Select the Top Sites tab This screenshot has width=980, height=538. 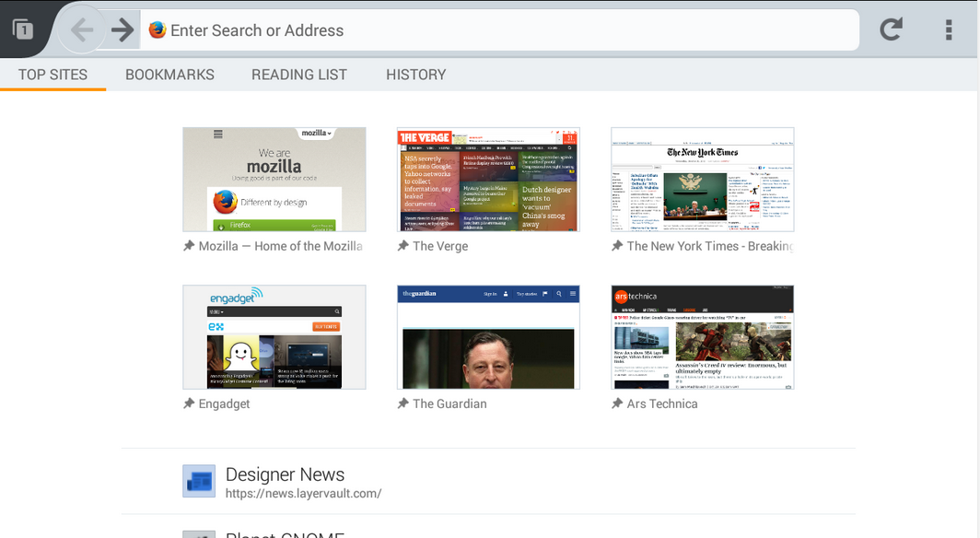pos(52,75)
